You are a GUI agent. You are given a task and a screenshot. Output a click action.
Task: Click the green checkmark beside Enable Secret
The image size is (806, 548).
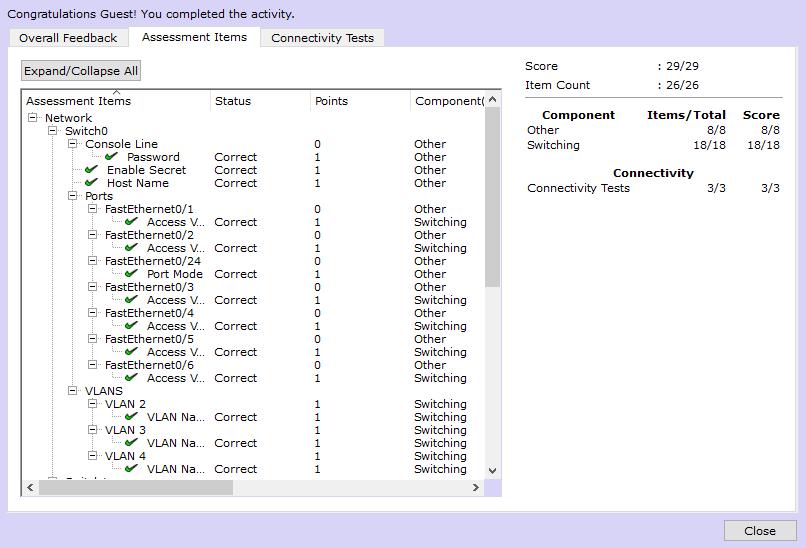(92, 170)
